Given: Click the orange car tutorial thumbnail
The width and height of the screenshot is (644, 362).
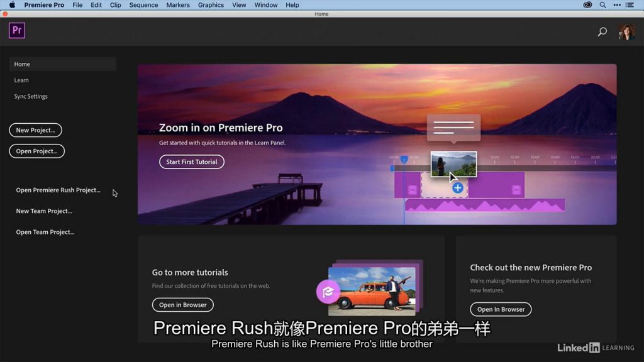Looking at the screenshot, I should pos(372,291).
